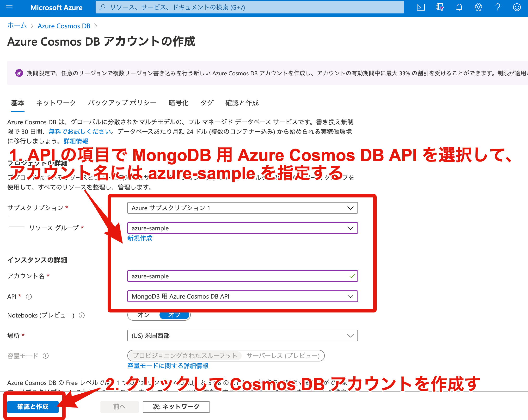Open the hamburger portal menu
528x420 pixels.
point(9,7)
